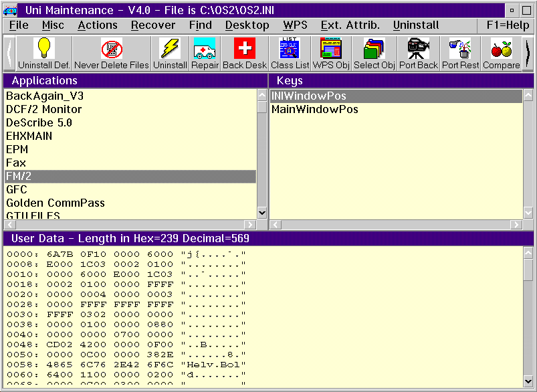Open the system menu icon in title bar
The width and height of the screenshot is (537, 392).
(x=11, y=10)
